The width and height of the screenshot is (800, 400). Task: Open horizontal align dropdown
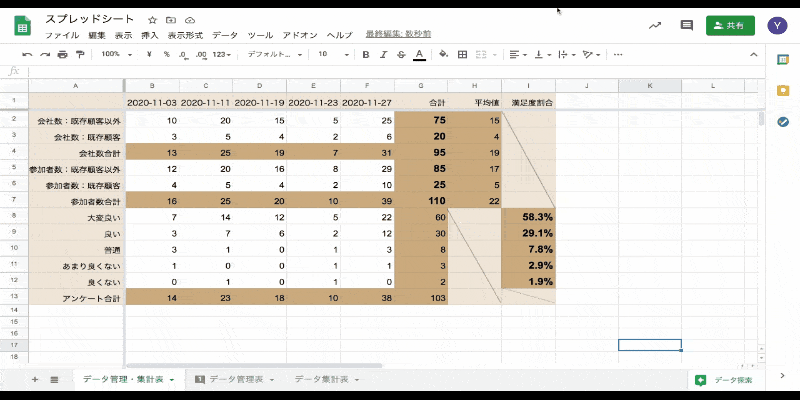tap(518, 55)
